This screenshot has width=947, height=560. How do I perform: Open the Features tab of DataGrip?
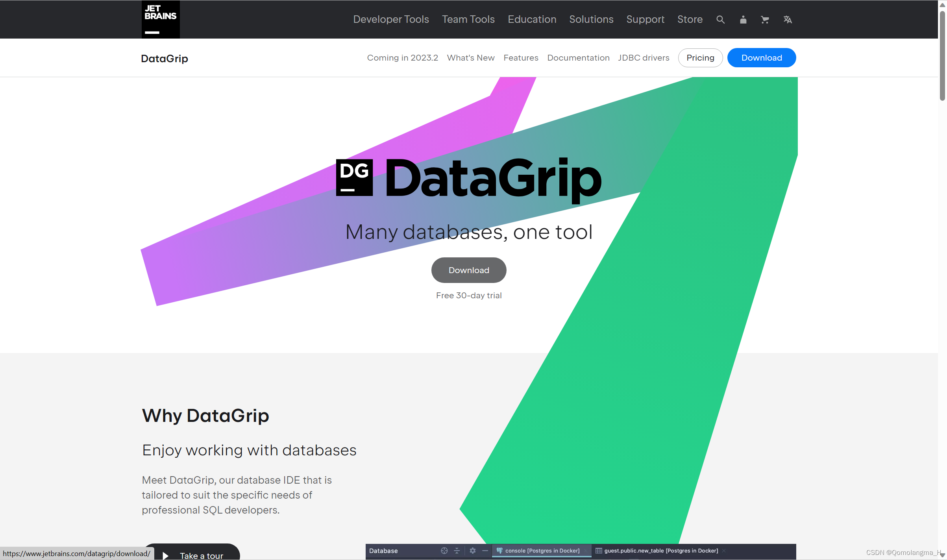tap(521, 58)
